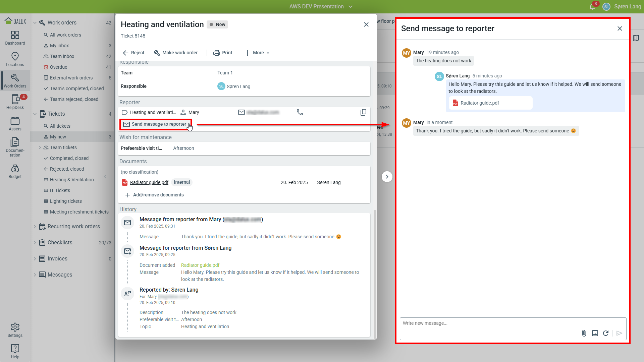Open HelpDesk in the sidebar

(x=15, y=102)
